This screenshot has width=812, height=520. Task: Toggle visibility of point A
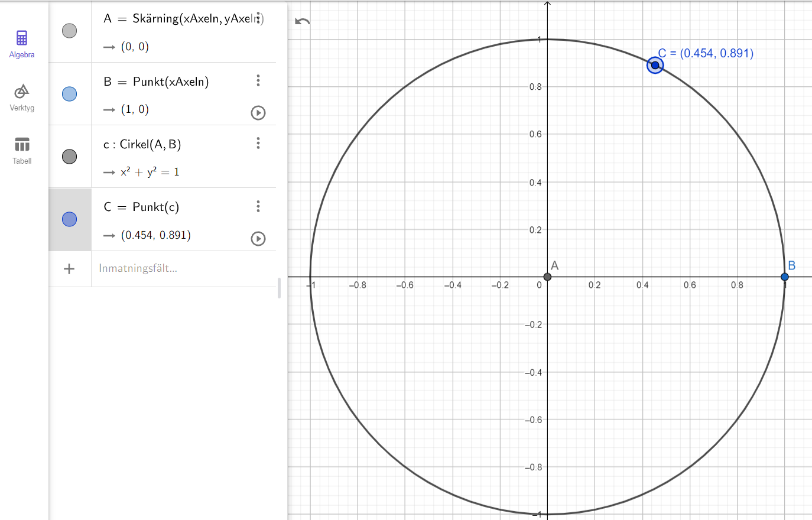point(70,31)
